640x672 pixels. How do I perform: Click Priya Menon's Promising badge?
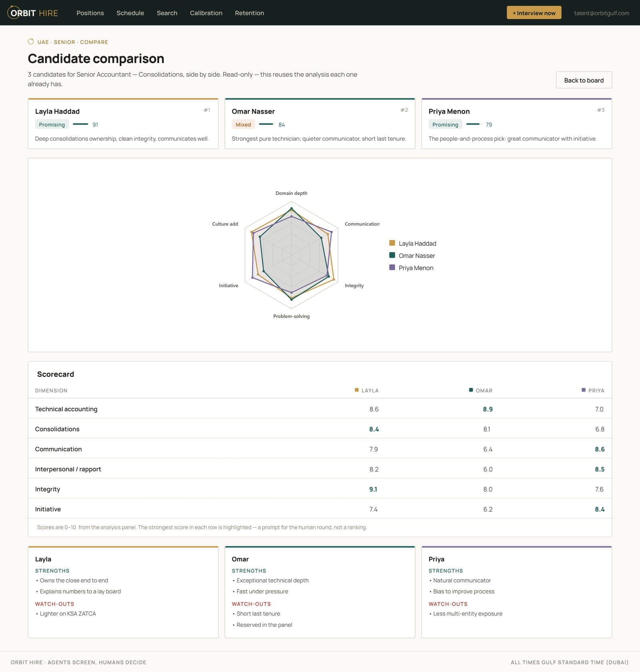click(445, 124)
